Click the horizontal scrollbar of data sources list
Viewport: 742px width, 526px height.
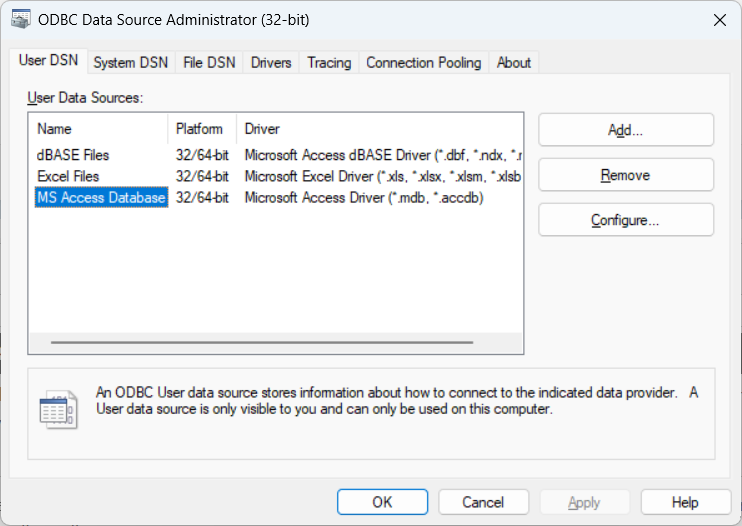point(262,342)
